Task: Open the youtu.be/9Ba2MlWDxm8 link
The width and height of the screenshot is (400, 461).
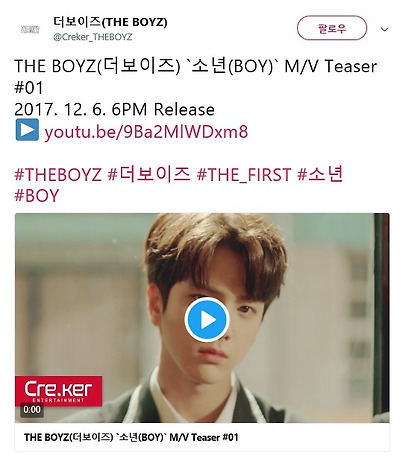Action: (146, 132)
